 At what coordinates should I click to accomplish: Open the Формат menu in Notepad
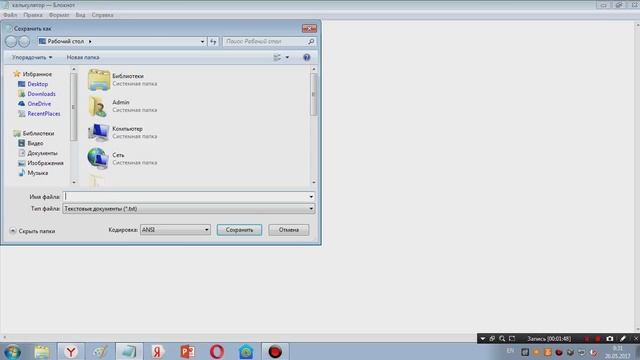59,15
